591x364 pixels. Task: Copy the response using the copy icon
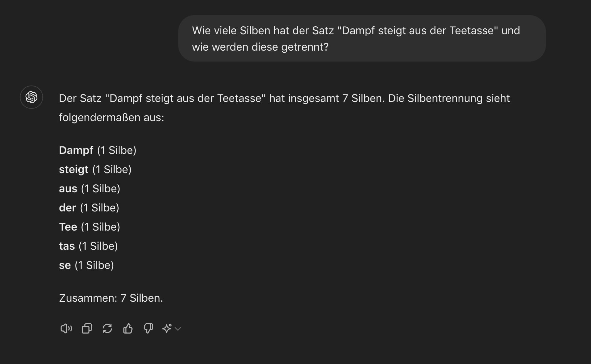(87, 329)
